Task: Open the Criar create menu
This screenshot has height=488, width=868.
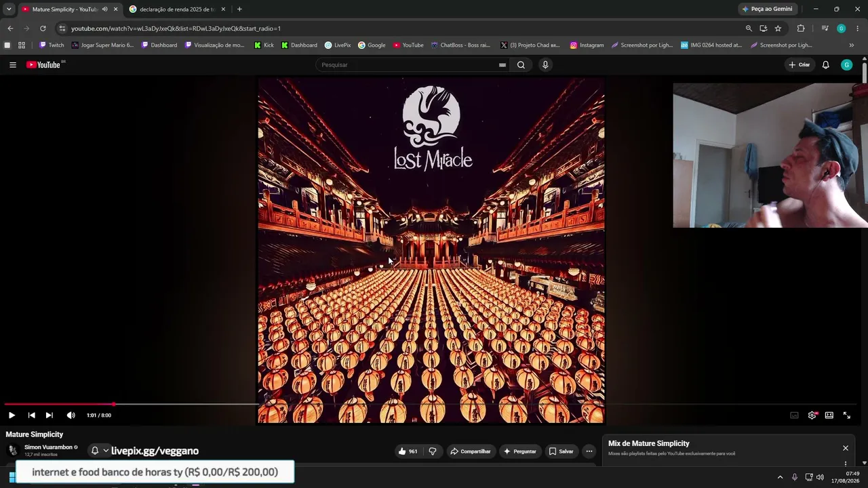Action: point(799,65)
